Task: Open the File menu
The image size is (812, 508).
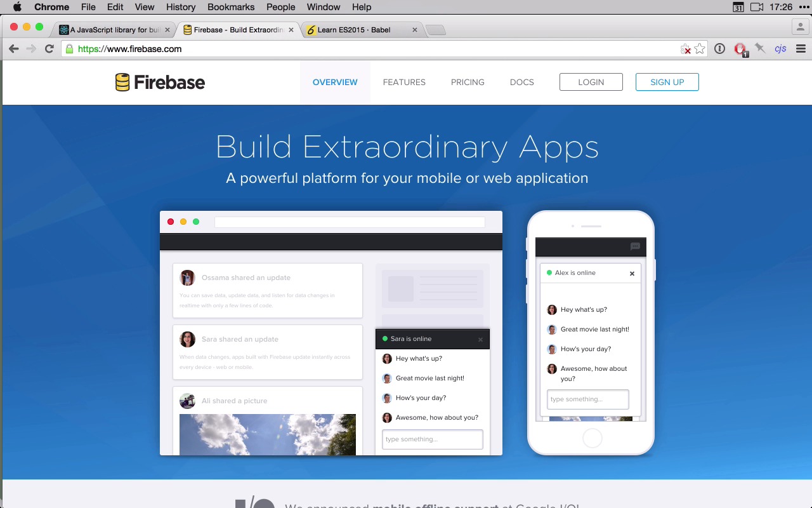Action: [88, 7]
